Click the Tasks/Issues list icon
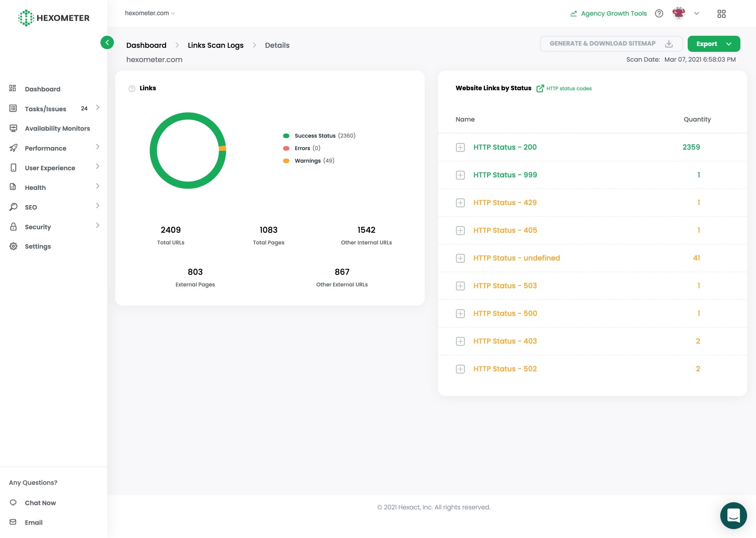 point(13,108)
